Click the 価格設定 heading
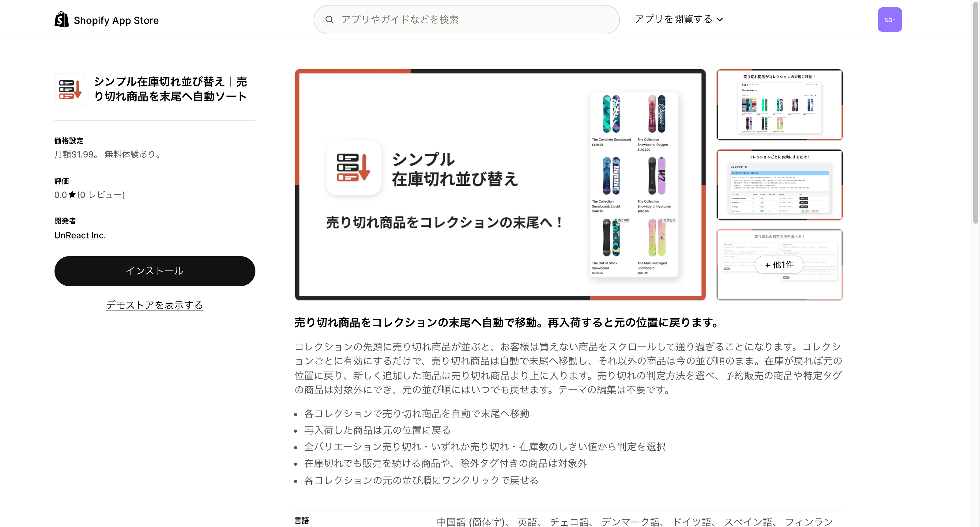The image size is (980, 527). (69, 141)
